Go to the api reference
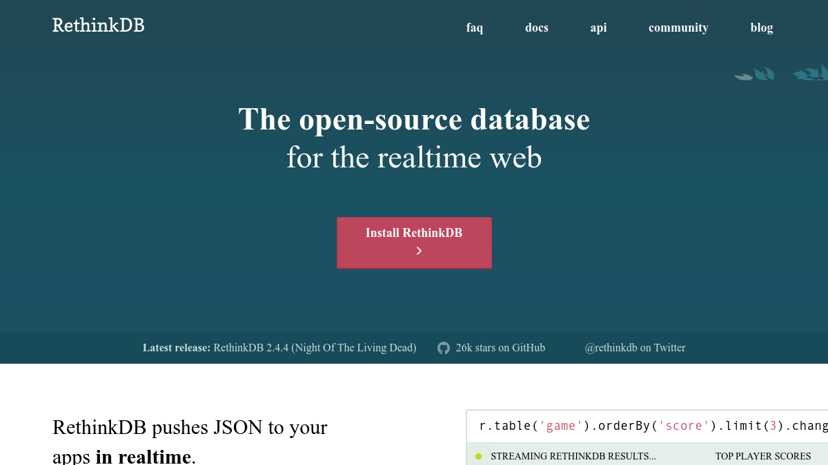The image size is (828, 465). [598, 27]
